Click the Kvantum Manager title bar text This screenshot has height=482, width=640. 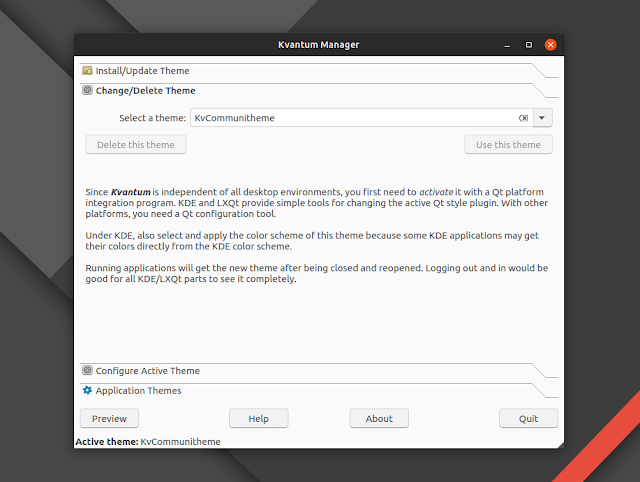[x=318, y=45]
